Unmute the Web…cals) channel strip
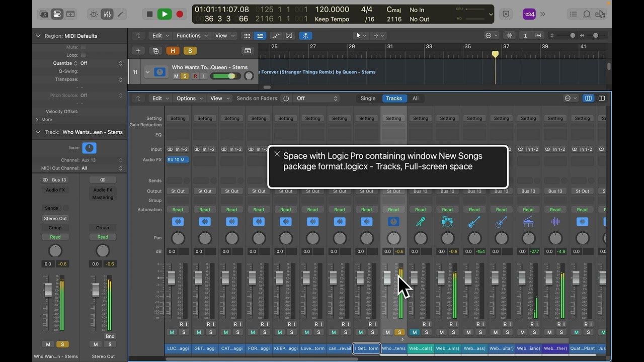 [415, 332]
